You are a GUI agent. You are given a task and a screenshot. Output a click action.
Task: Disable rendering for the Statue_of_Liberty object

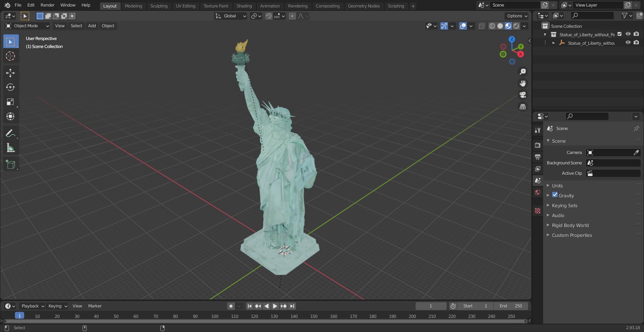point(636,42)
